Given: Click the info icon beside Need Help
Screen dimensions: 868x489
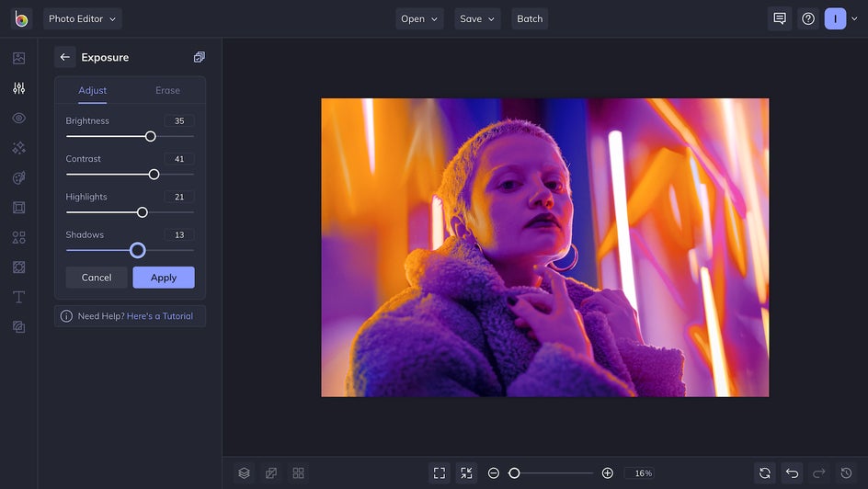Looking at the screenshot, I should pos(66,316).
